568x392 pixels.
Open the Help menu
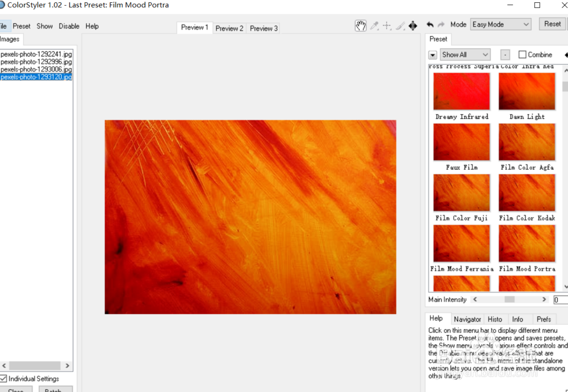[x=92, y=26]
